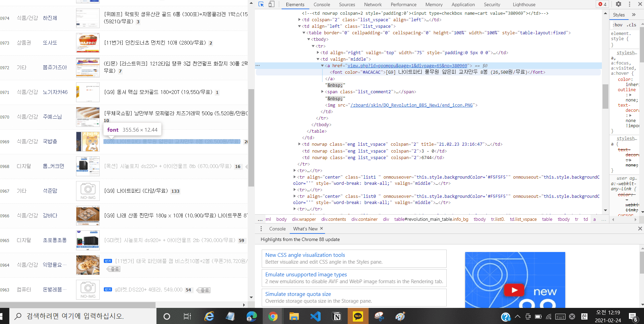This screenshot has height=324, width=644.
Task: Activate the DevTools element inspector icon
Action: pyautogui.click(x=261, y=4)
